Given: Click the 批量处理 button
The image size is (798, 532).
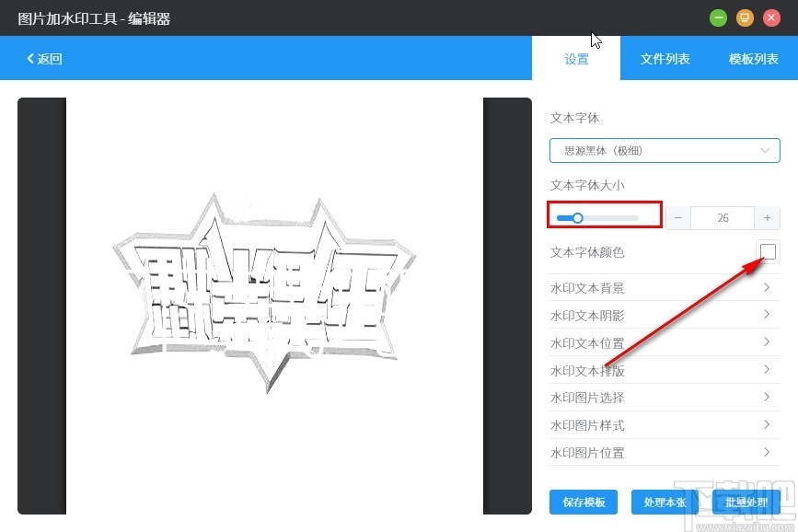Looking at the screenshot, I should tap(746, 503).
